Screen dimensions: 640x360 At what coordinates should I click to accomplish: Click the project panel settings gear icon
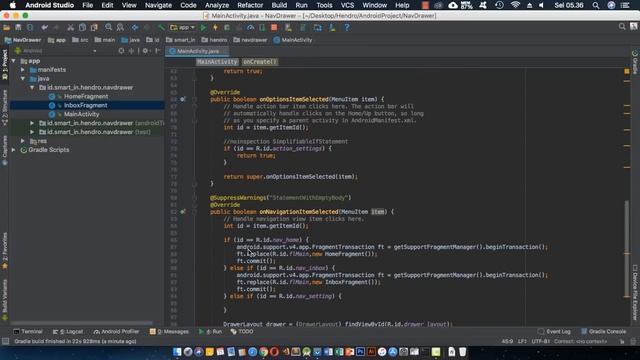tap(145, 51)
